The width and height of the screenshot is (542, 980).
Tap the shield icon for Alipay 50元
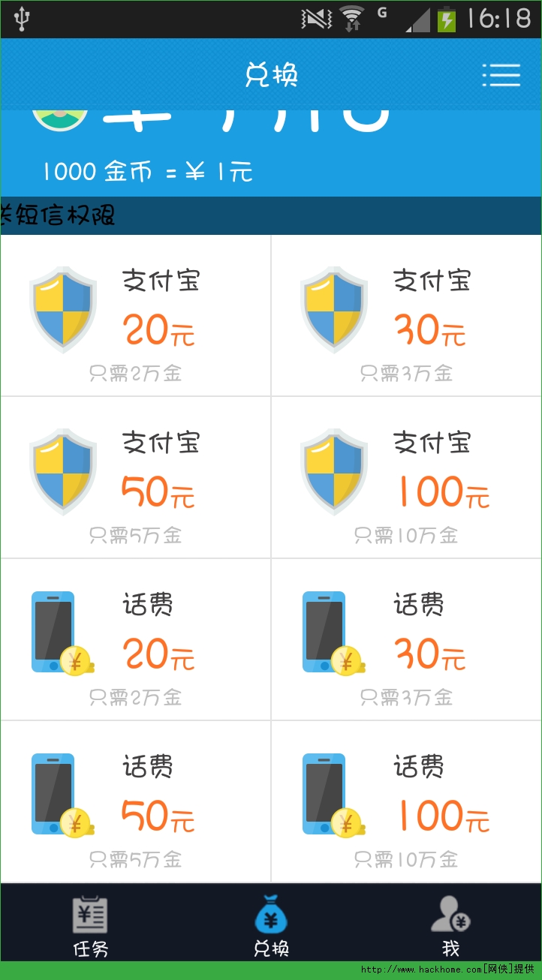pyautogui.click(x=63, y=471)
